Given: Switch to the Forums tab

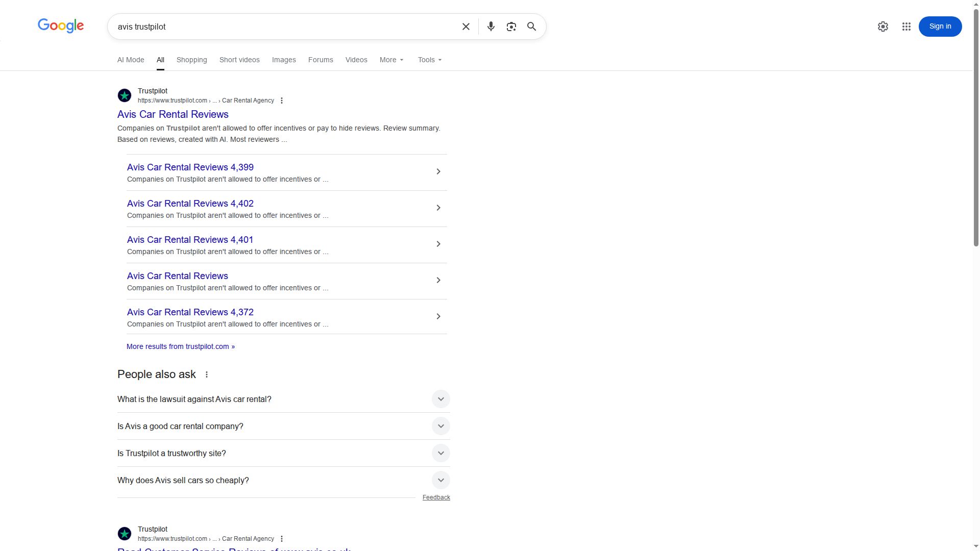Looking at the screenshot, I should coord(321,60).
